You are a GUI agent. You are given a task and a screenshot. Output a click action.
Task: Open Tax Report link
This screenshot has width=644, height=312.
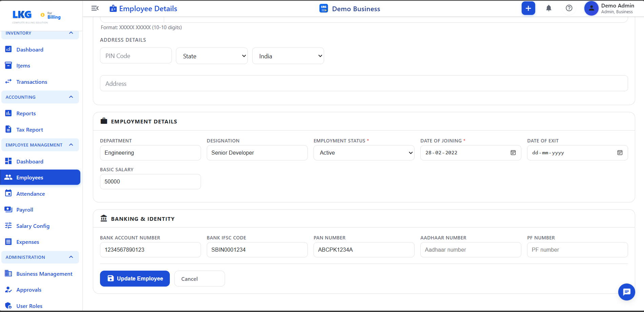pyautogui.click(x=30, y=130)
